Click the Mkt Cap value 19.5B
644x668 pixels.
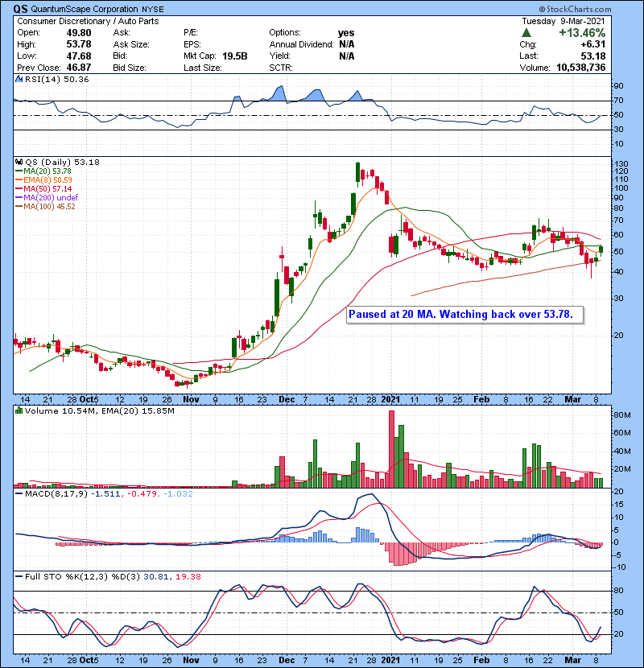point(235,56)
